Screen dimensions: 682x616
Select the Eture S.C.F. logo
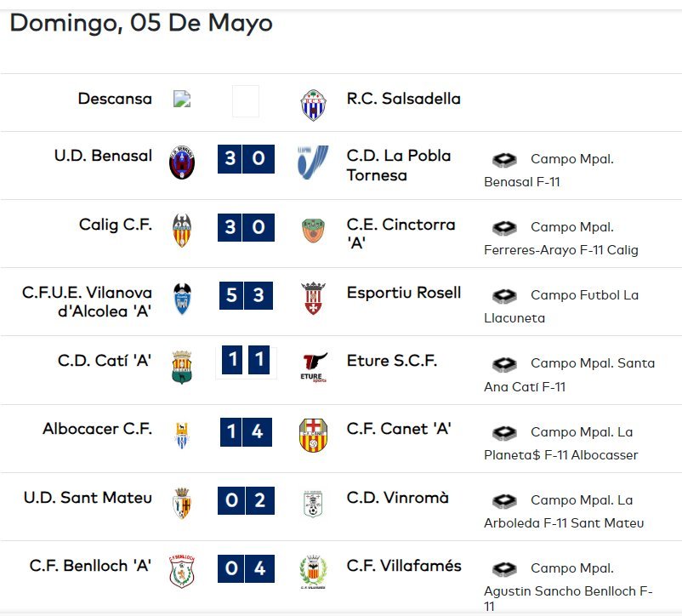click(314, 368)
